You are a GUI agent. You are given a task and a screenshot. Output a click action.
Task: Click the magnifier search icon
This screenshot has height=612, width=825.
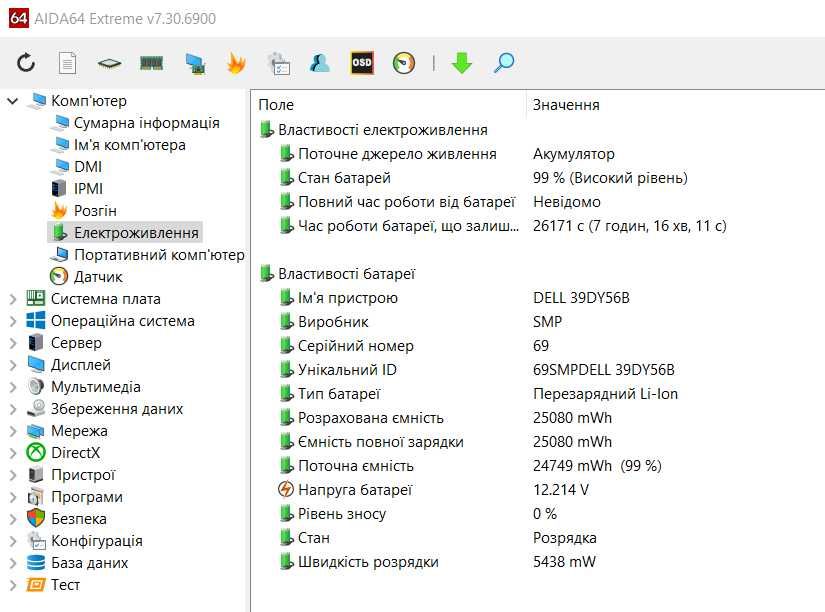click(x=504, y=63)
